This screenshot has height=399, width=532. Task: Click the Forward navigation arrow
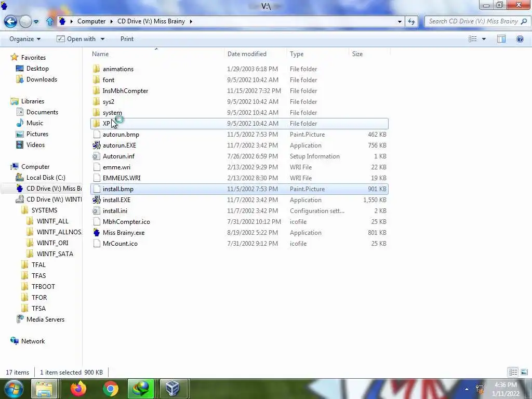pos(25,21)
